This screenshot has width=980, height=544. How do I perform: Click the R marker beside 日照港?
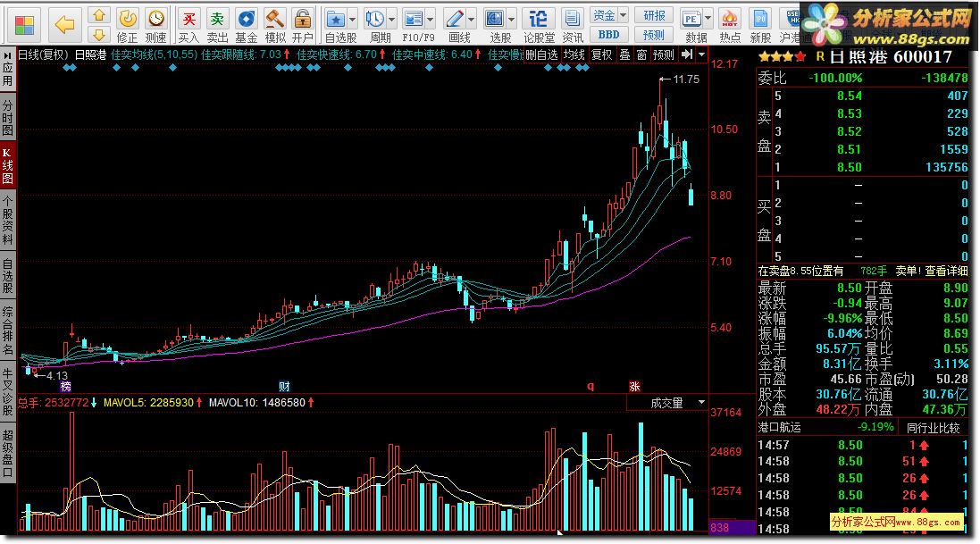tap(820, 56)
